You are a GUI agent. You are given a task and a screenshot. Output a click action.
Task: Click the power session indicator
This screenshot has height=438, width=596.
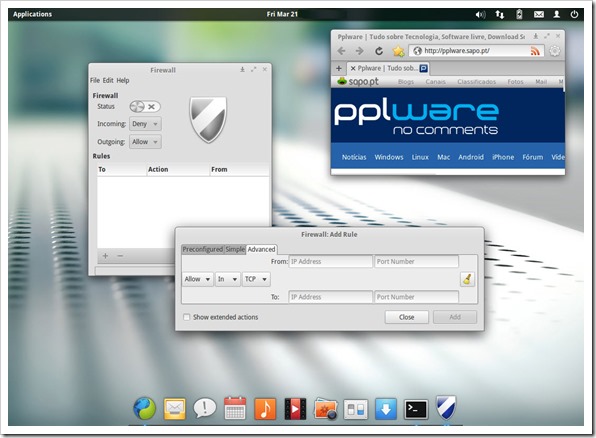coord(574,14)
